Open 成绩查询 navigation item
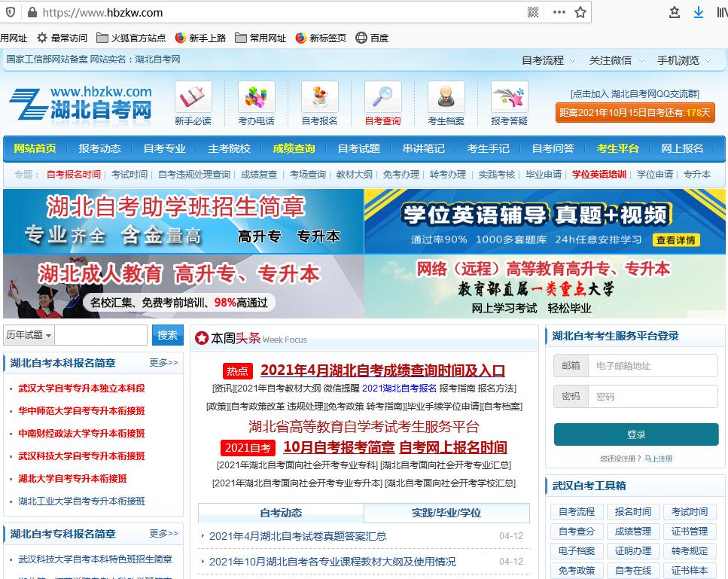This screenshot has width=728, height=579. tap(294, 148)
